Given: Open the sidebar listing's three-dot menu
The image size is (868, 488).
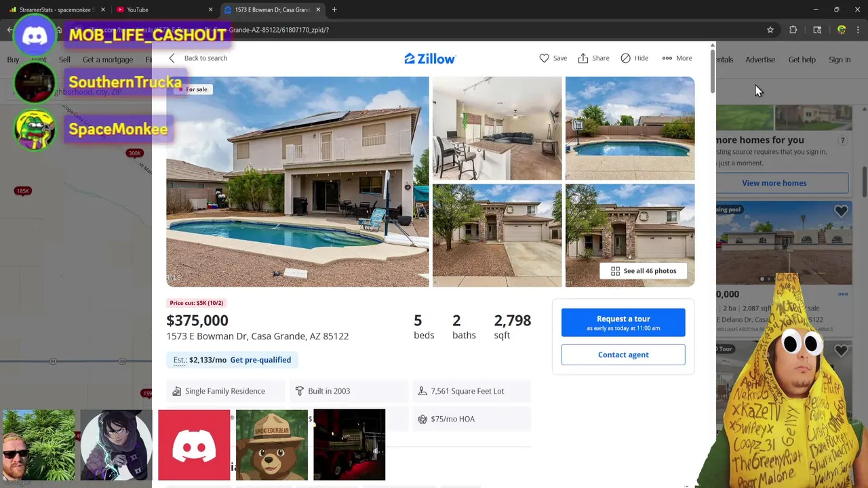Looking at the screenshot, I should [x=843, y=294].
